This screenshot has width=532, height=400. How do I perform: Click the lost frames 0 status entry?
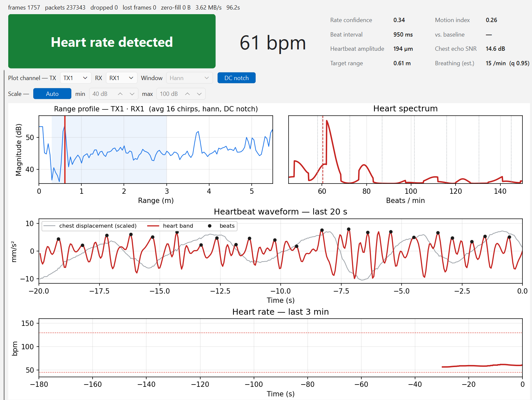pyautogui.click(x=139, y=8)
